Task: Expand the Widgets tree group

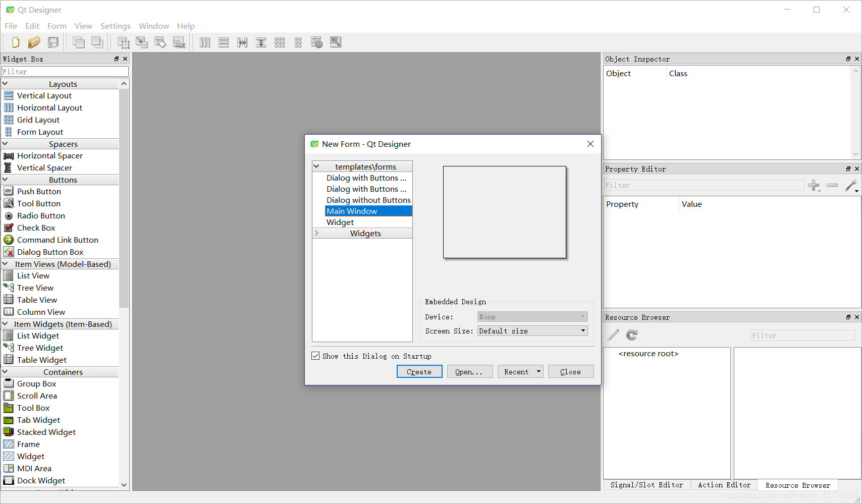Action: [x=316, y=233]
